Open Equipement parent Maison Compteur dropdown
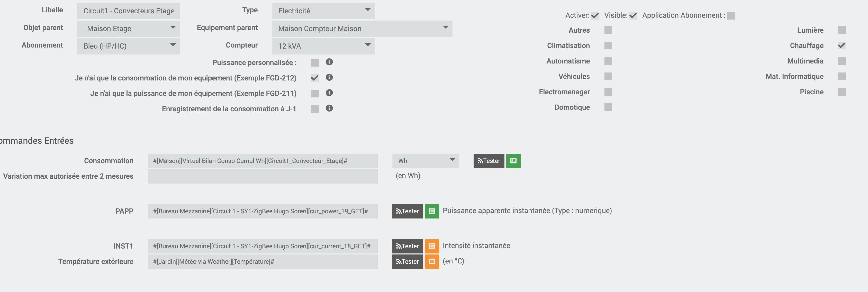Screen dimensions: 868x292 coord(362,29)
